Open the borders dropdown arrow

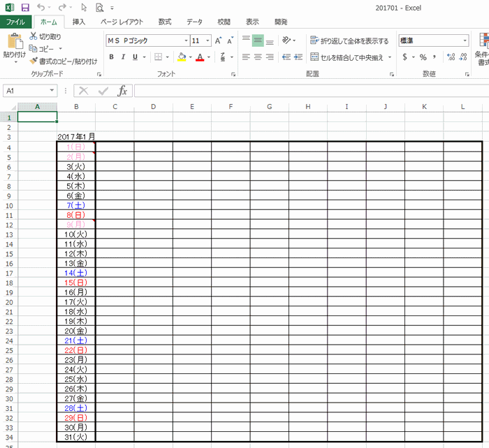pos(168,57)
